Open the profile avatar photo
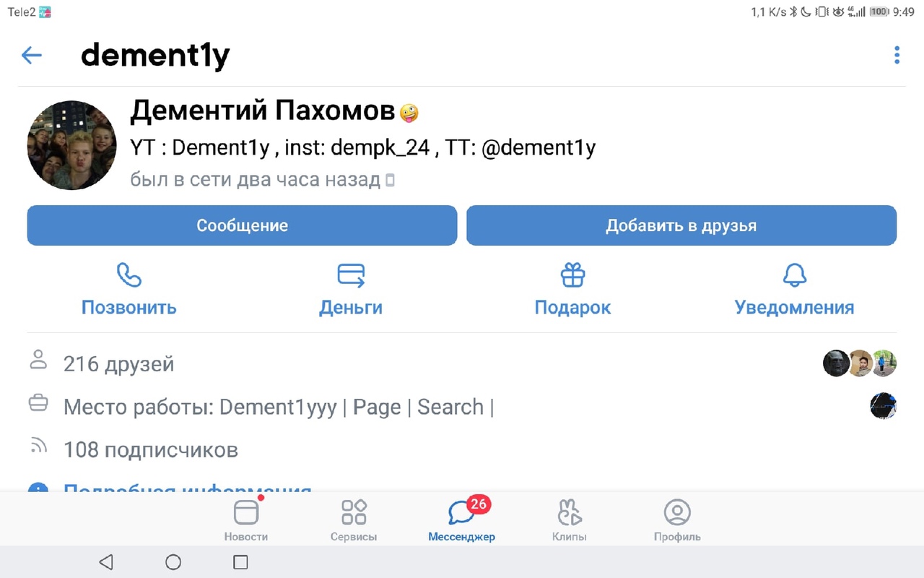 71,145
